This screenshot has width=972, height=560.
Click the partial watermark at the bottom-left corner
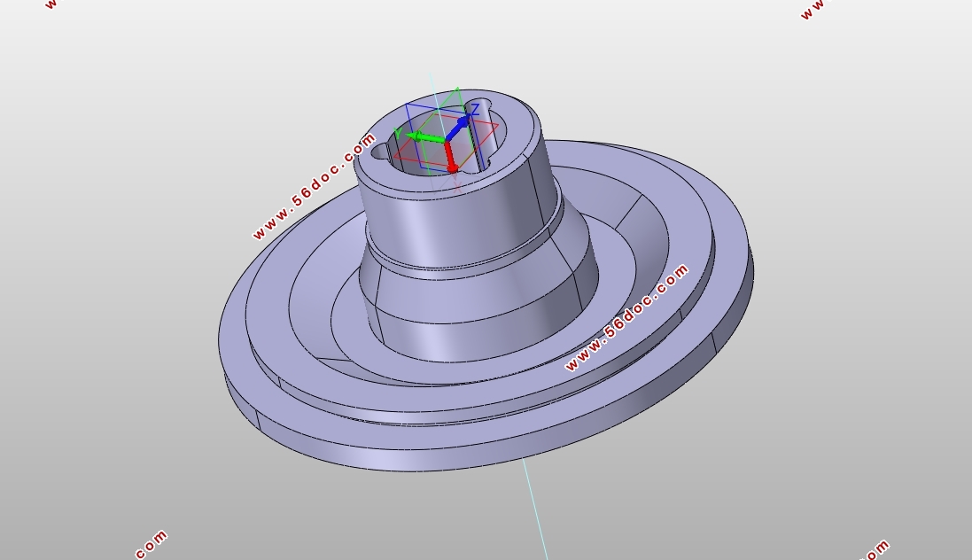pos(151,544)
